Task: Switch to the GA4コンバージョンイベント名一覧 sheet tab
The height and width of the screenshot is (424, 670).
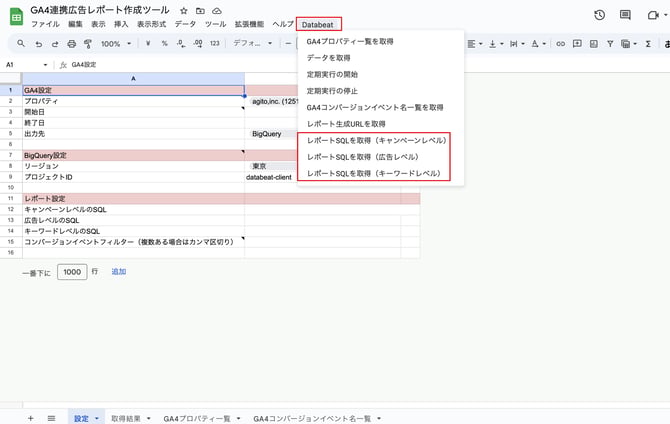Action: 312,418
